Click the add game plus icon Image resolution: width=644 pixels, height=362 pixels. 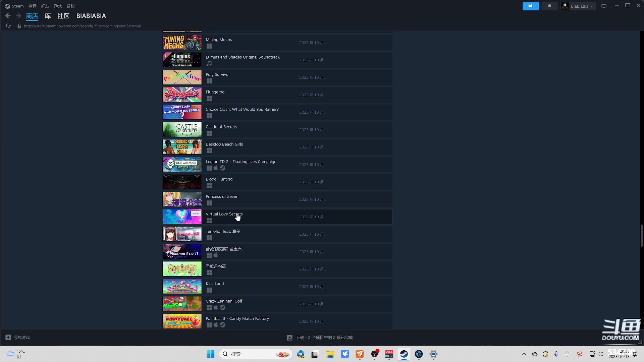[8, 337]
